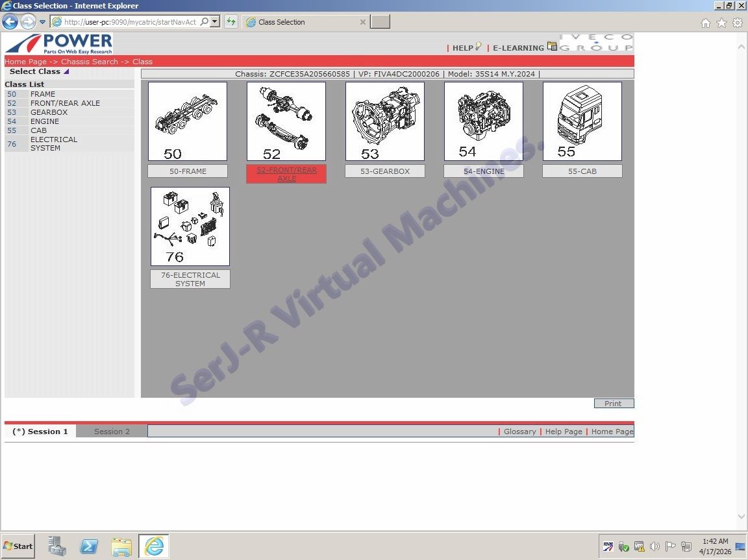Image resolution: width=748 pixels, height=560 pixels.
Task: Select the Session 1 tab
Action: click(40, 432)
